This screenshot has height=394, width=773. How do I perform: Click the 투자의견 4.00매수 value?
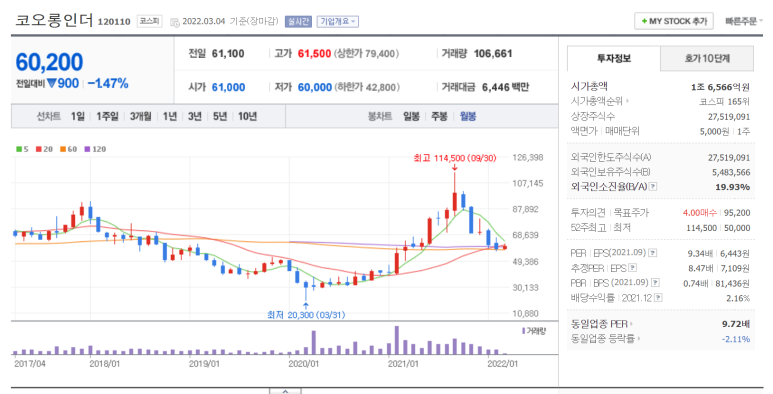coord(700,213)
